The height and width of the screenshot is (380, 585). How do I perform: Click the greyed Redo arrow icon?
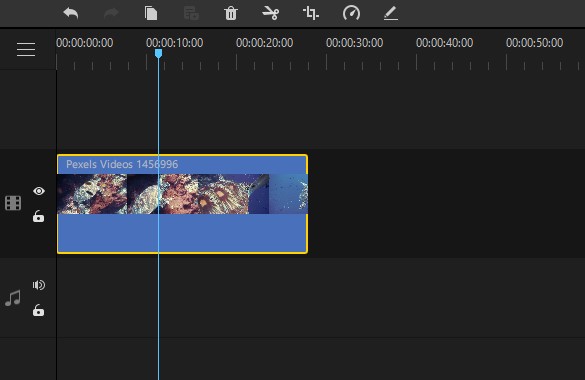pyautogui.click(x=111, y=13)
